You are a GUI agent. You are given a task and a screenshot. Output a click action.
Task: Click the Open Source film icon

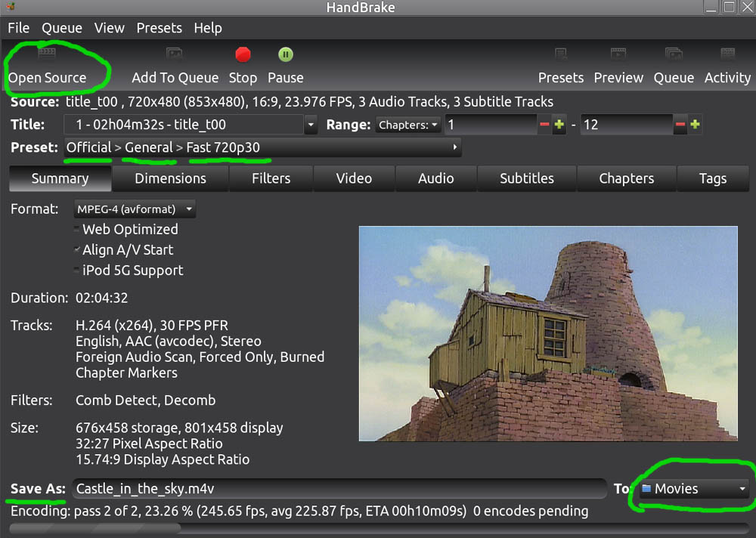47,53
